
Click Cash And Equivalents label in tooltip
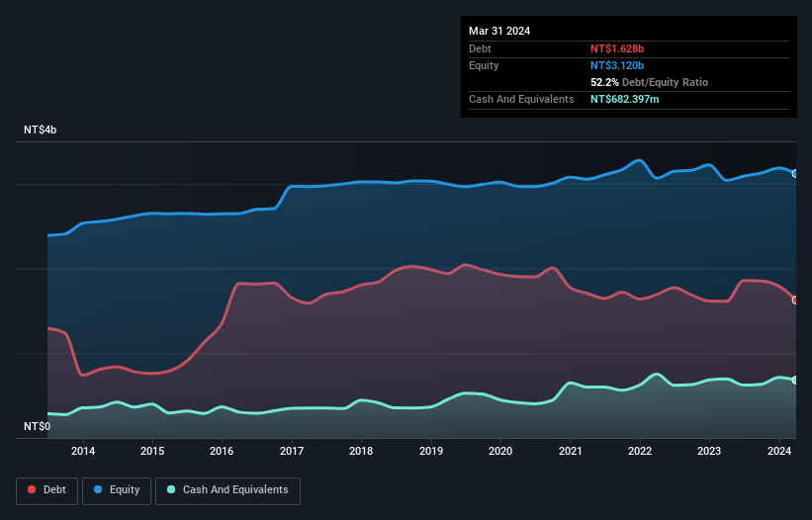(521, 99)
